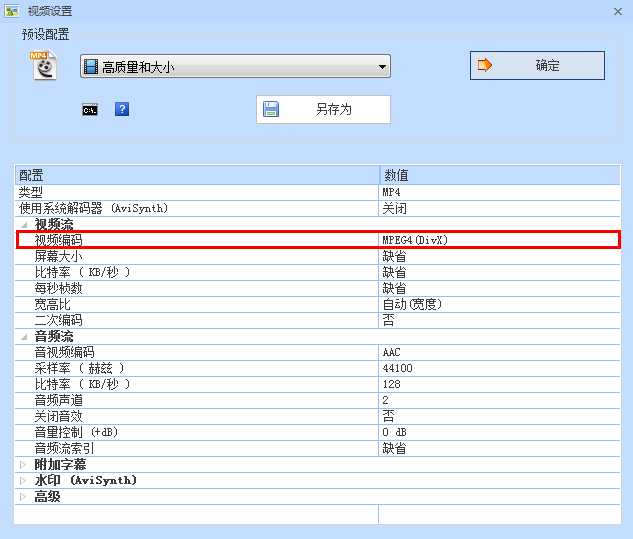Click the MPEG4 (DivX) value cell
The width and height of the screenshot is (633, 539).
[x=499, y=240]
